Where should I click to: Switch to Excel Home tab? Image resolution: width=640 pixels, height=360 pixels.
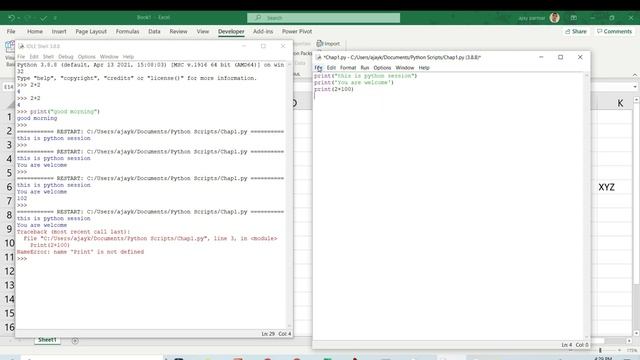tap(35, 31)
